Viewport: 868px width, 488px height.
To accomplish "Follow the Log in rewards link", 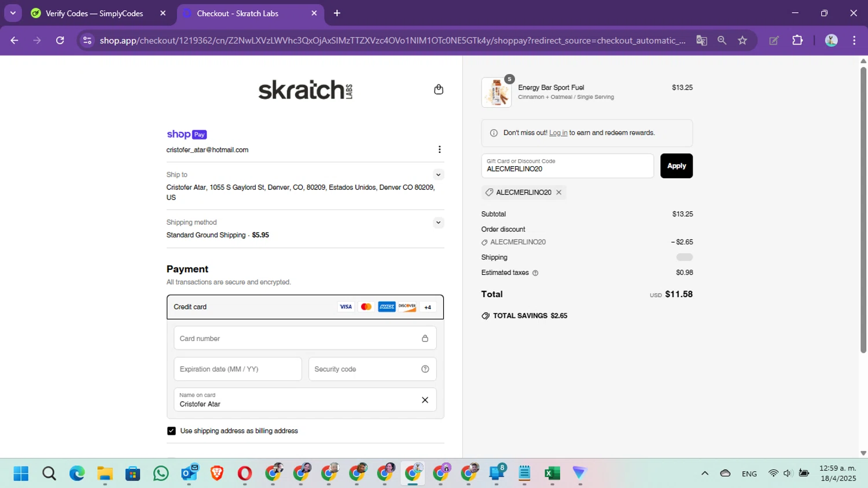I will [558, 133].
